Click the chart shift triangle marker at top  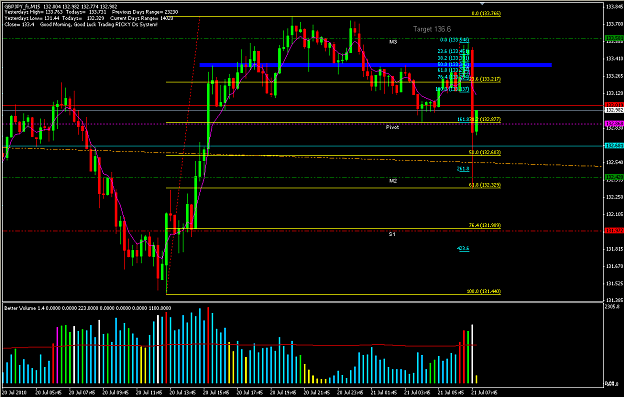[x=483, y=4]
